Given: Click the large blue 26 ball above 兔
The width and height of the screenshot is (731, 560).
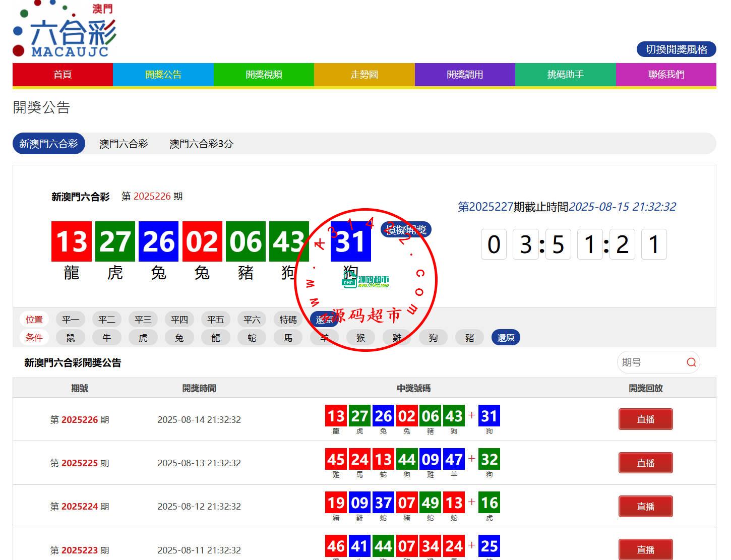Looking at the screenshot, I should coord(158,241).
